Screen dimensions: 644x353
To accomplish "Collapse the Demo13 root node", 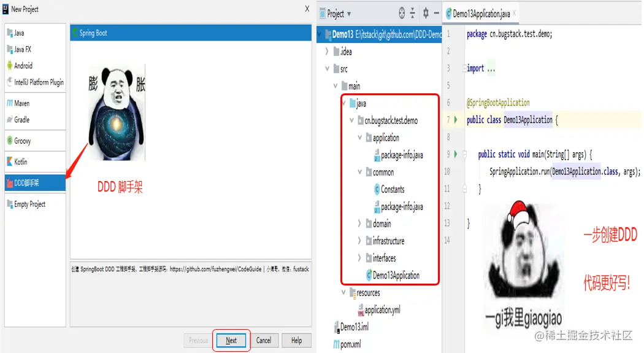I will (320, 34).
